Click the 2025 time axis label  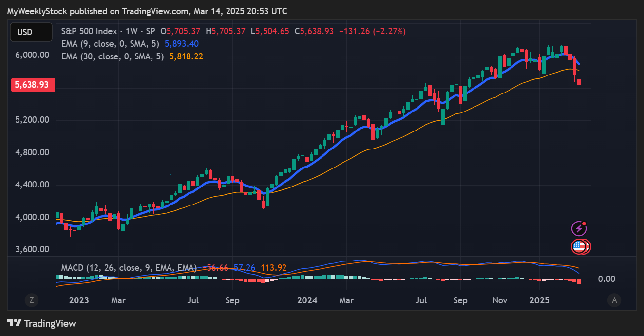click(539, 300)
